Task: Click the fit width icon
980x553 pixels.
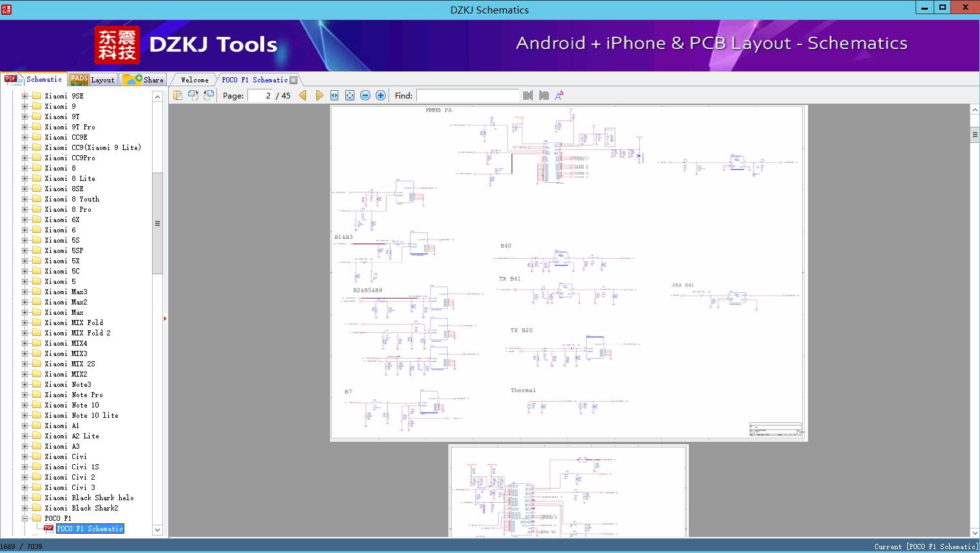Action: pos(334,95)
